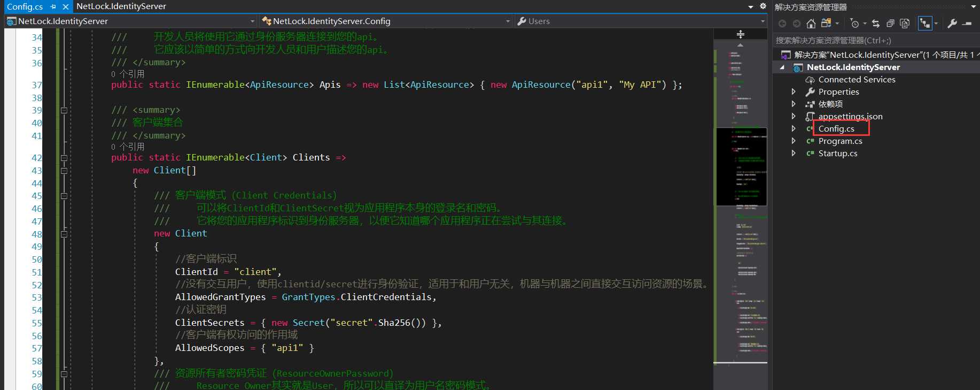
Task: Collapse all nodes in Solution Explorer
Action: point(890,24)
